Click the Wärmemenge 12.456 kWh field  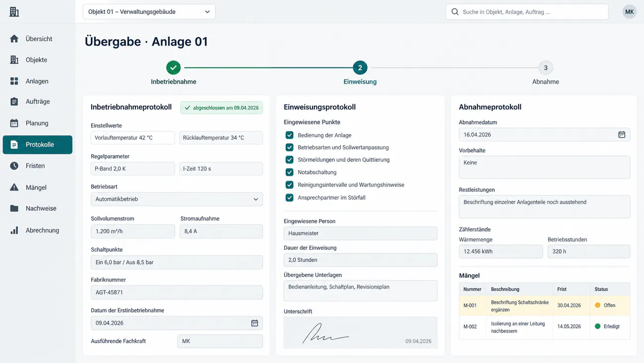(501, 251)
